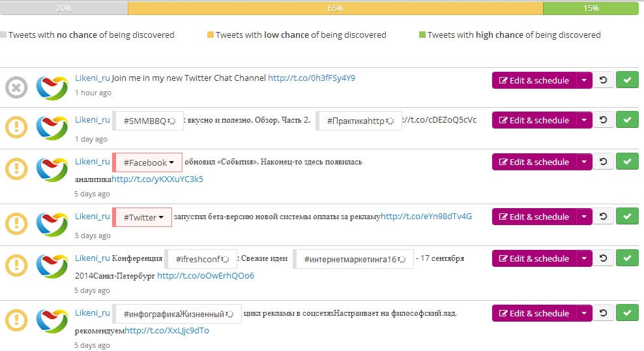Approve the #ifreshconf tweet using green checkmark
644x351 pixels.
pyautogui.click(x=627, y=258)
